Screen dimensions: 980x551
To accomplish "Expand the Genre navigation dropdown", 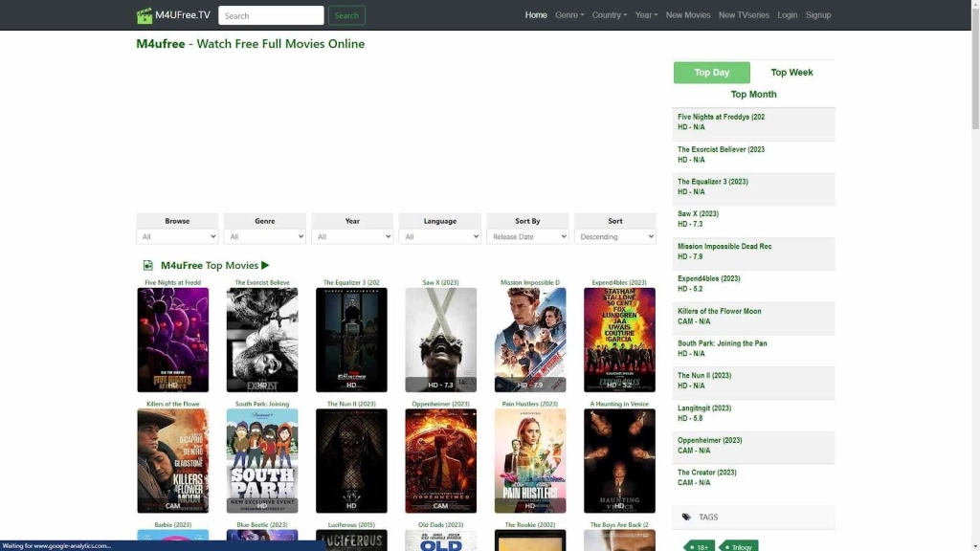I will (569, 15).
